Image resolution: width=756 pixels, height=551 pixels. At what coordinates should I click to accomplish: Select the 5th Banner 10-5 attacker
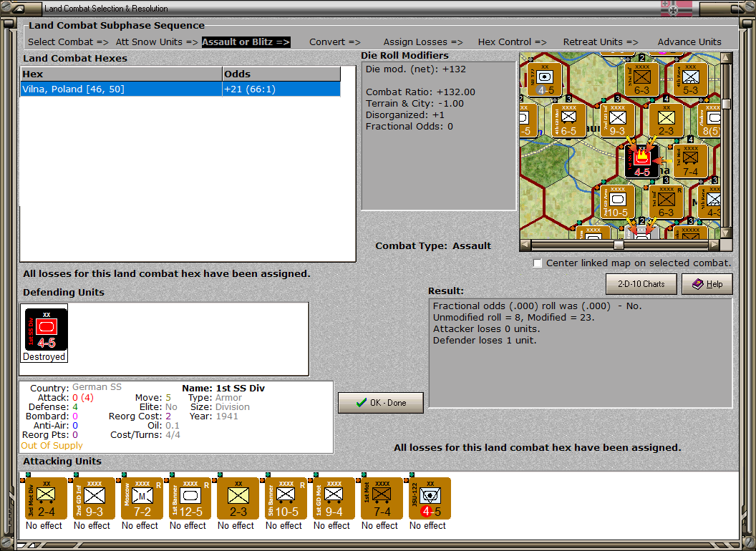tap(286, 499)
